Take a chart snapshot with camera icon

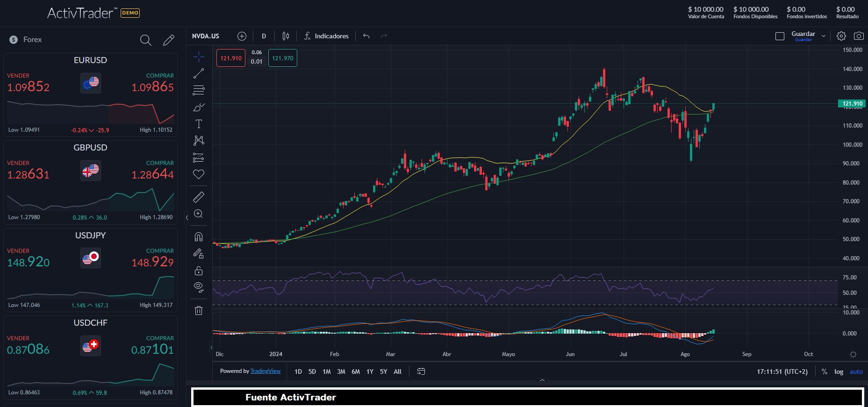click(x=859, y=36)
